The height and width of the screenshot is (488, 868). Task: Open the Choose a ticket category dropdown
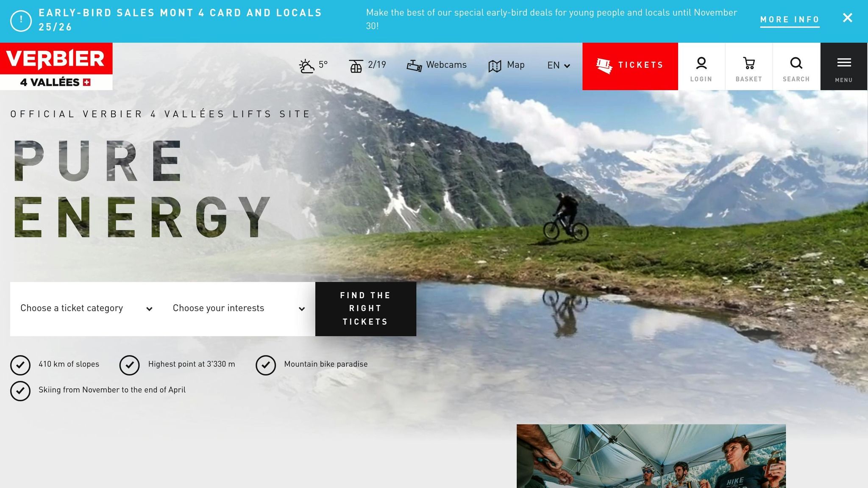tap(86, 308)
